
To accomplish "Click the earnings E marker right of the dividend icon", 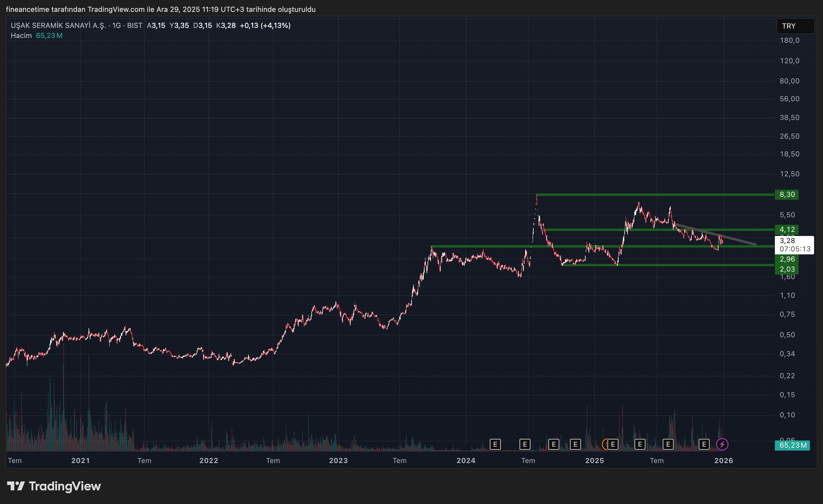I will pos(613,444).
